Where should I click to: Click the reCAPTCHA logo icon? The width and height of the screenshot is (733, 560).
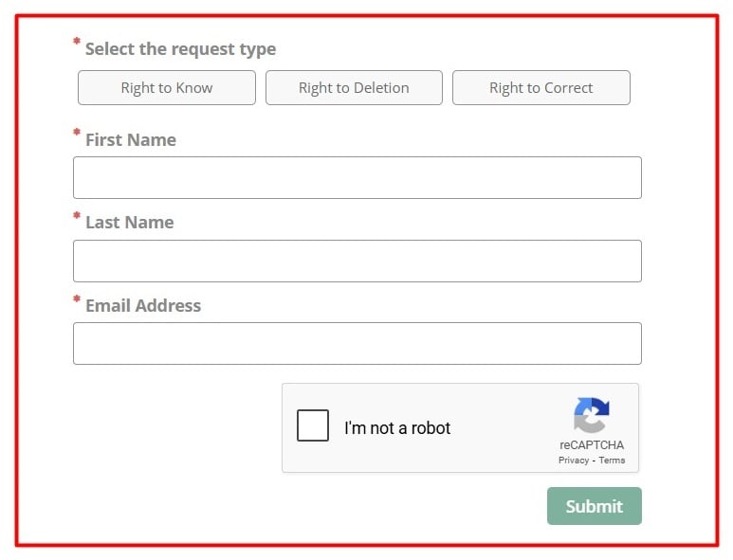pos(592,415)
